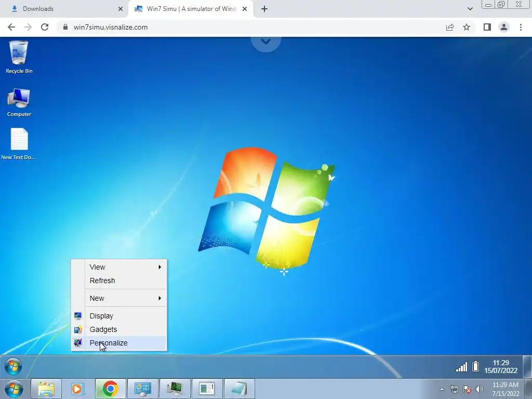Screen dimensions: 532x399
Task: Open the window-with-sidebar taskbar icon
Action: click(207, 389)
